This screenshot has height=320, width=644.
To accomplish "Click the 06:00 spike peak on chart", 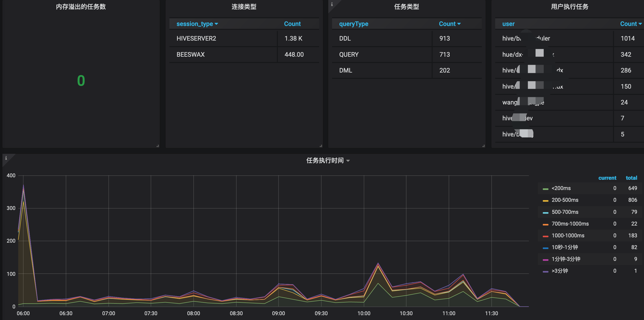I will 24,185.
